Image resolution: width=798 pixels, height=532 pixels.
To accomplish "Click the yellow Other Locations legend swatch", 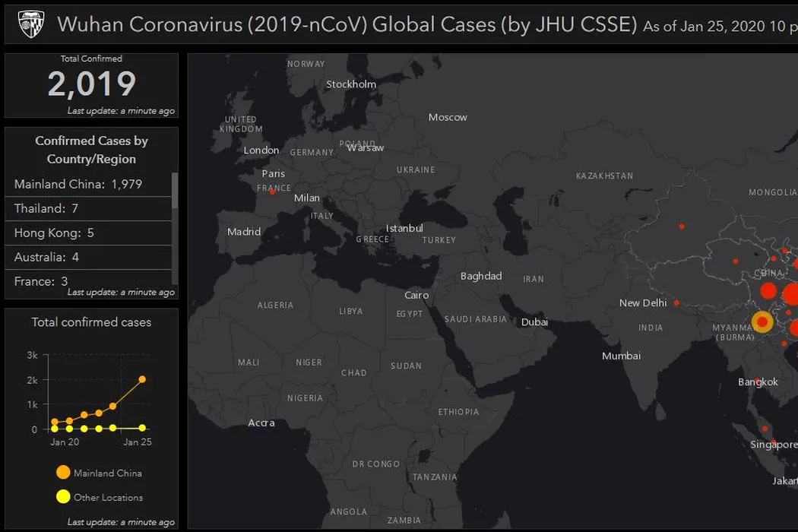I will click(x=63, y=496).
